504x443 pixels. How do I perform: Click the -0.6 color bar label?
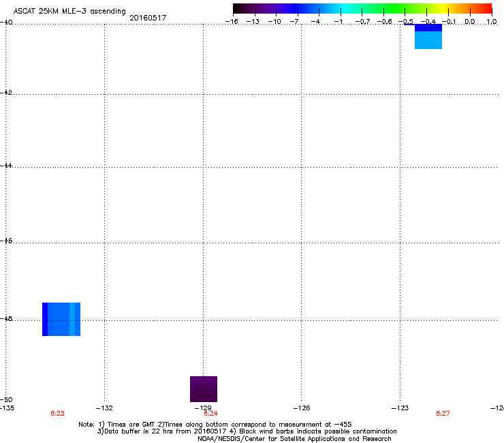[x=384, y=22]
